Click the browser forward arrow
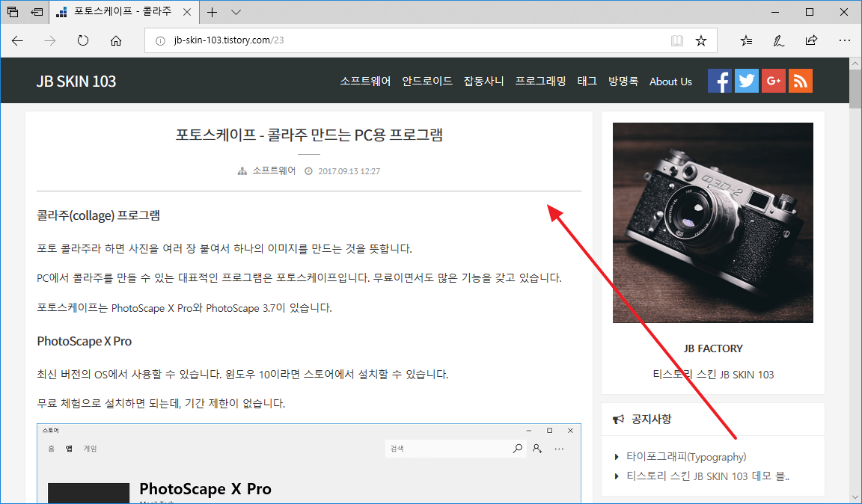 point(50,40)
